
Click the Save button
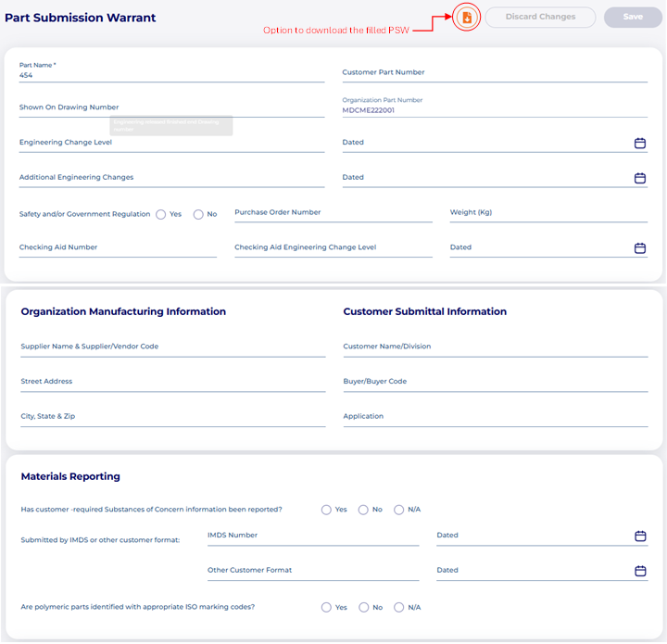coord(633,17)
